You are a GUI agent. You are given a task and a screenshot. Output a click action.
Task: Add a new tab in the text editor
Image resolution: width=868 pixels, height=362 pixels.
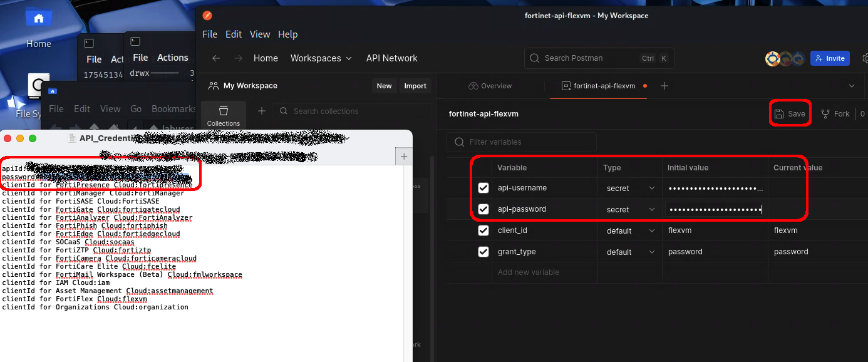point(404,157)
